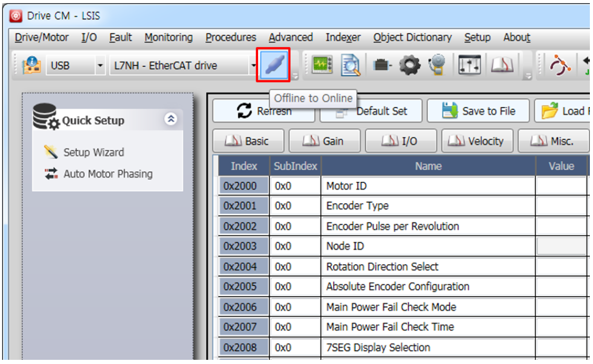
Task: Click the alarm siren toolbar icon
Action: [437, 65]
